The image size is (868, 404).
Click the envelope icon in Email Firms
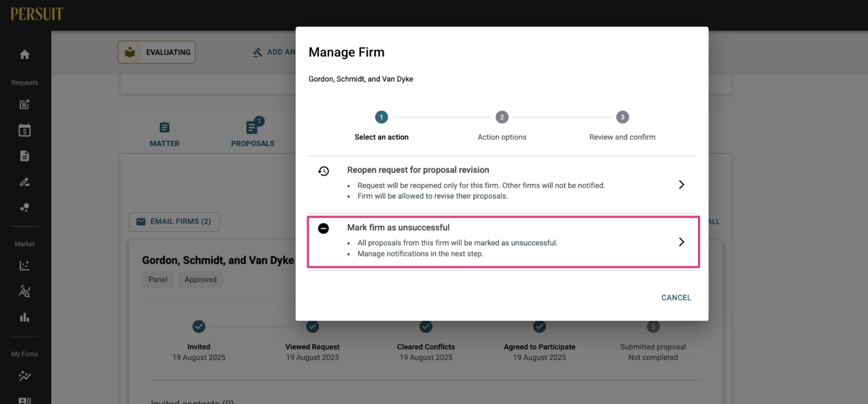(x=141, y=221)
